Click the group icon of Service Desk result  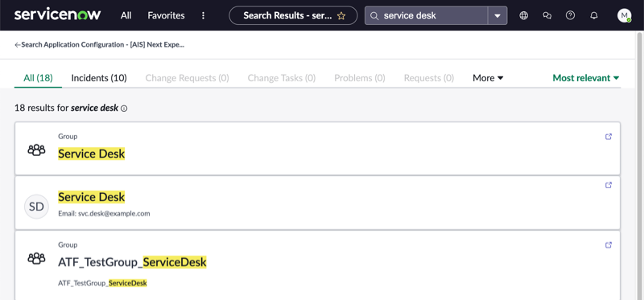tap(36, 150)
